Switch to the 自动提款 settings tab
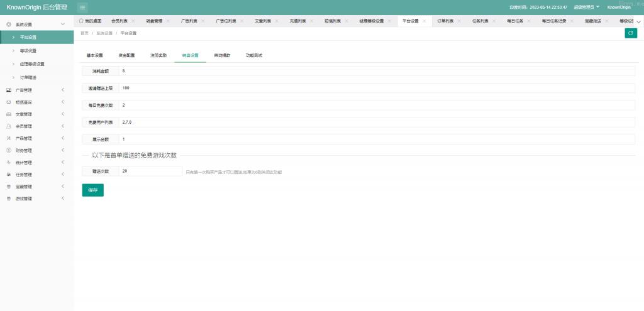This screenshot has width=644, height=311. 222,55
